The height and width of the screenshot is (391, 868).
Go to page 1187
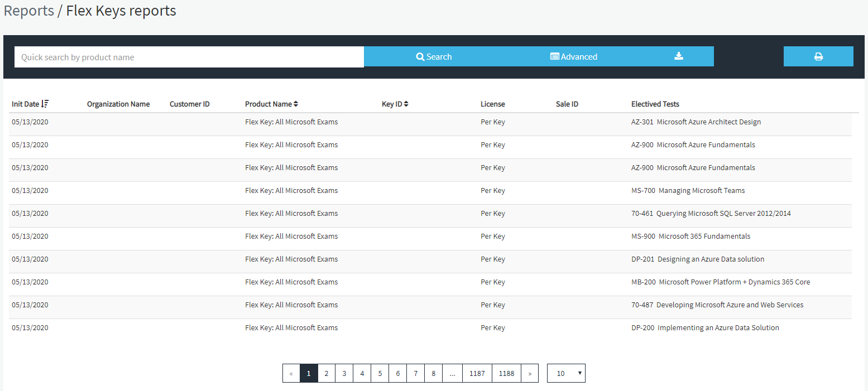tap(477, 373)
